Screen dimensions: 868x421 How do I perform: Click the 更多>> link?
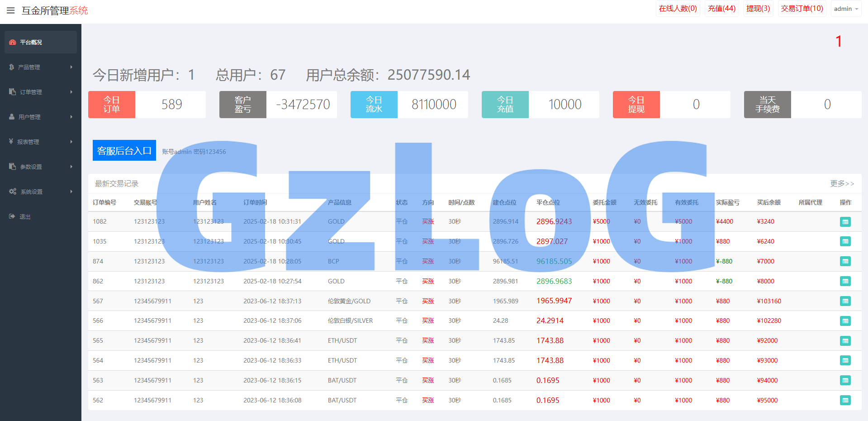pyautogui.click(x=842, y=183)
